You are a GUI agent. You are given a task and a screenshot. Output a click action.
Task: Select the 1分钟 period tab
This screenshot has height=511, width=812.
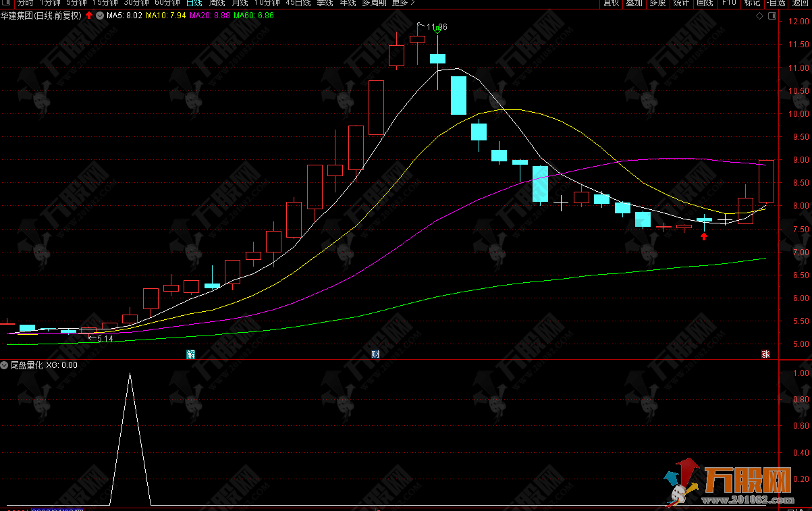pos(50,3)
